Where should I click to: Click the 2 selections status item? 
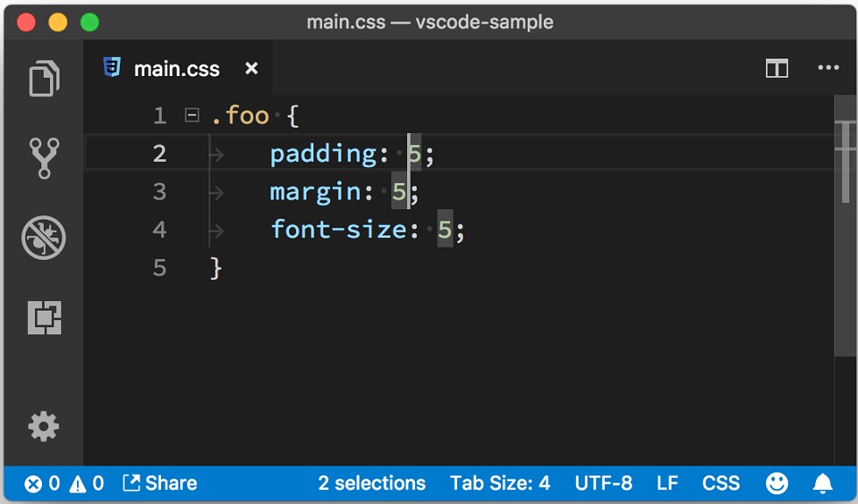pos(371,483)
